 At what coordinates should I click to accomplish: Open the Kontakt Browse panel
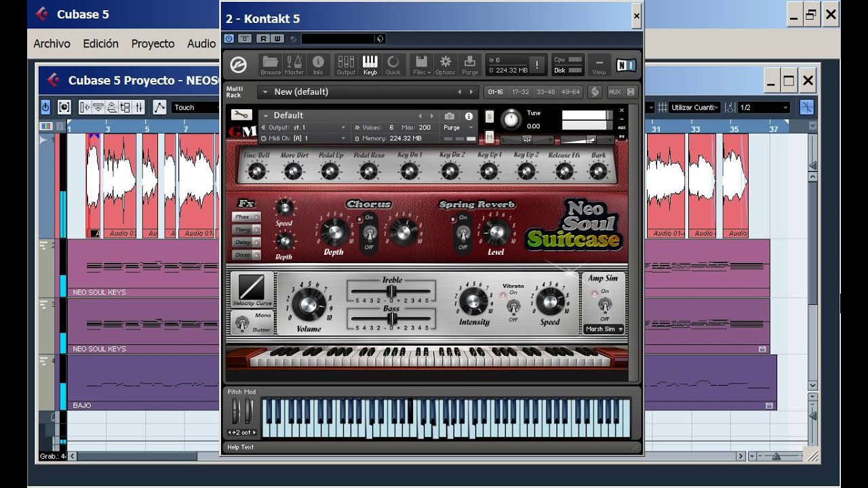(270, 65)
